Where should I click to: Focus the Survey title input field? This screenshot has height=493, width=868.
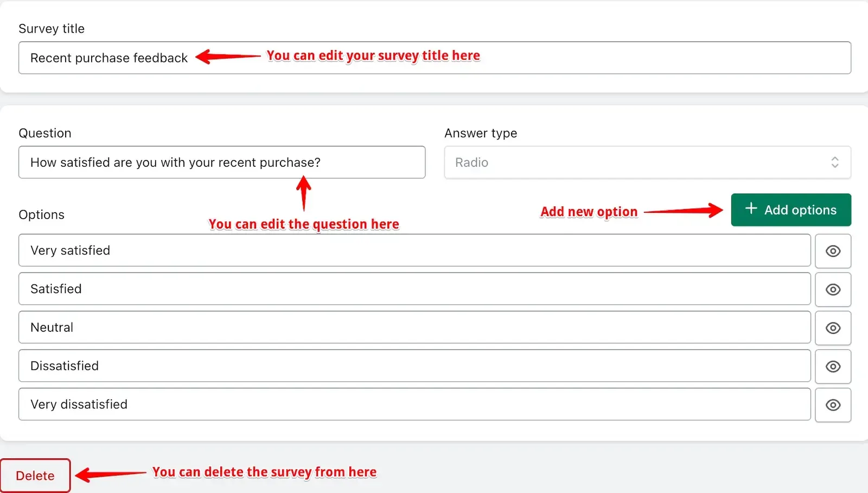435,58
